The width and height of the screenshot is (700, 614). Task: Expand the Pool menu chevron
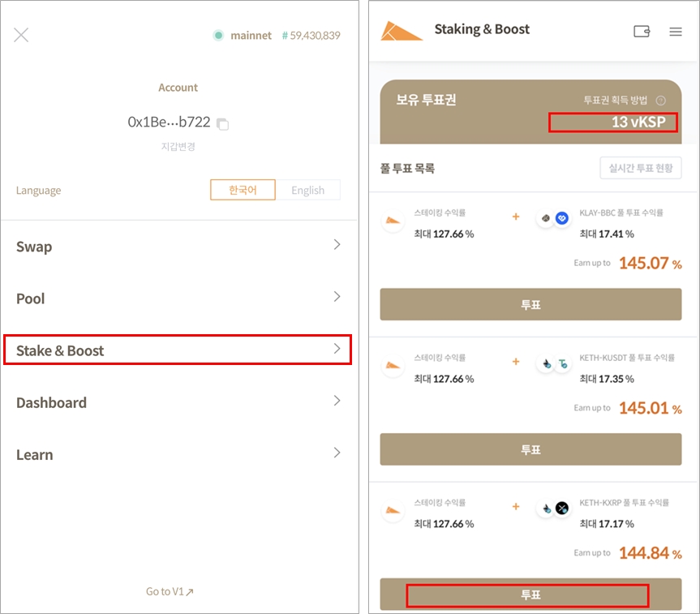click(x=337, y=297)
